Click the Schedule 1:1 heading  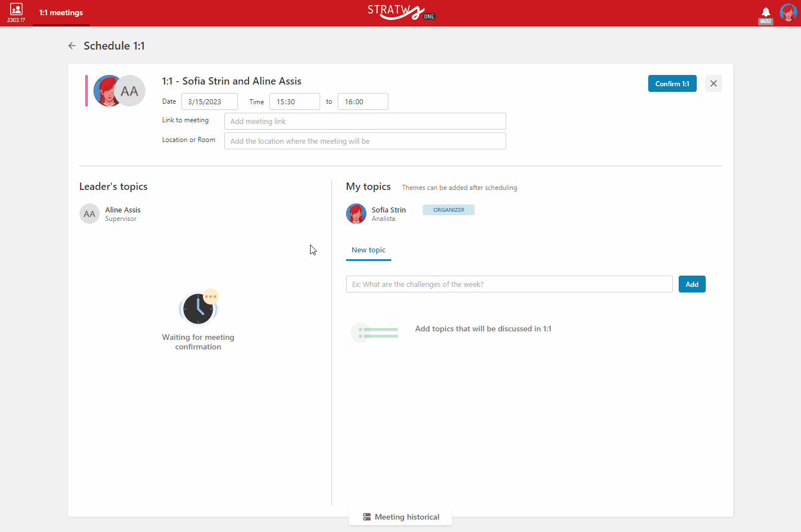click(114, 46)
